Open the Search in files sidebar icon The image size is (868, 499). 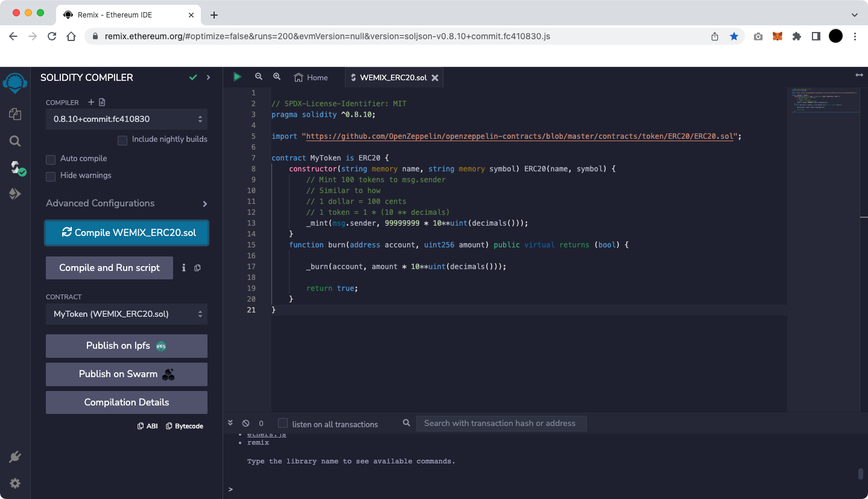pyautogui.click(x=15, y=141)
